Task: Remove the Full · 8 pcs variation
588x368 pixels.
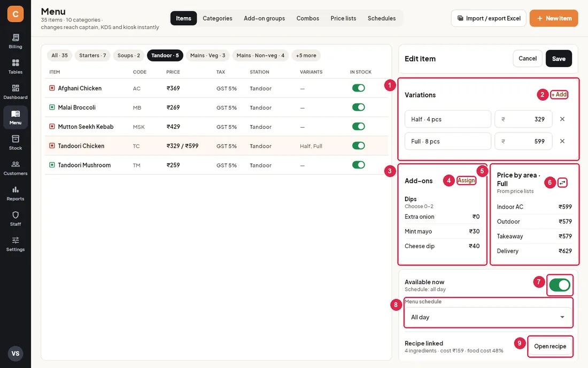Action: [x=562, y=141]
